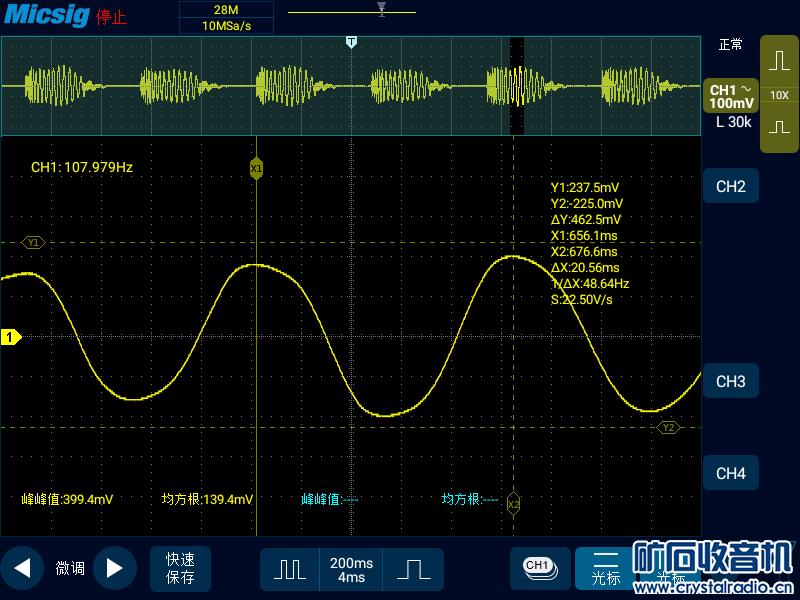Reduce vertical scale with short pulse icon
The image size is (800, 600).
(779, 128)
